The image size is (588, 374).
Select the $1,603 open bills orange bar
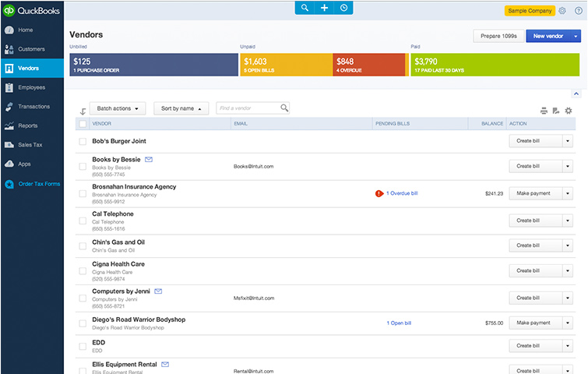(x=286, y=65)
